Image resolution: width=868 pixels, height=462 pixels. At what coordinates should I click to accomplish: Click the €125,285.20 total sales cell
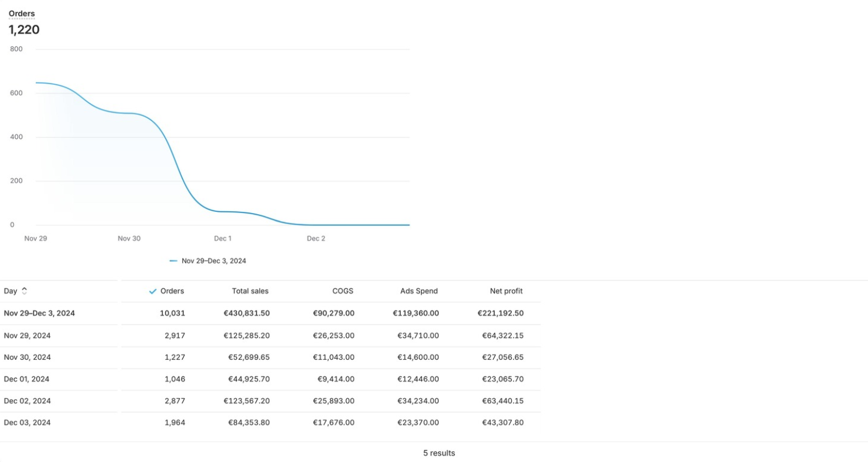click(246, 335)
